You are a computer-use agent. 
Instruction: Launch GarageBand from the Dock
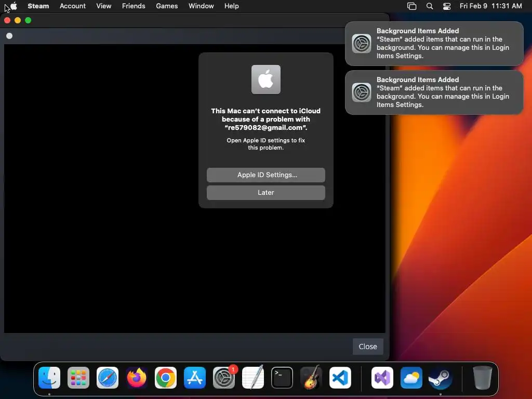tap(311, 378)
